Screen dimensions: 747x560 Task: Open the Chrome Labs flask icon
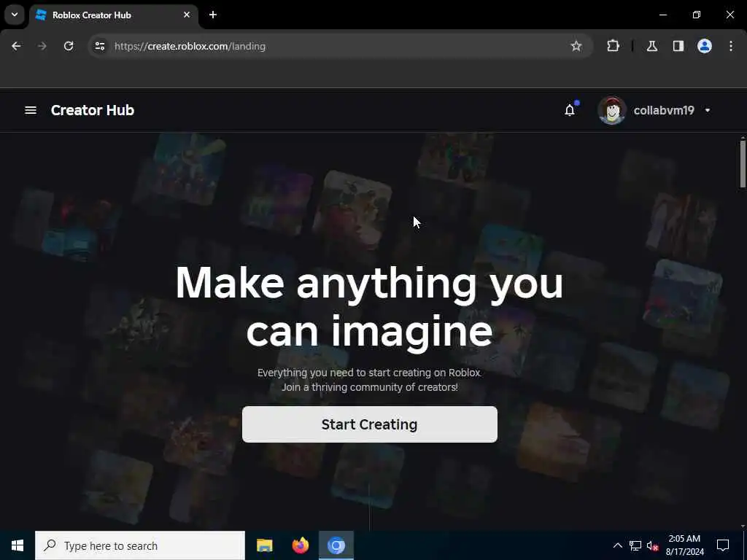point(652,46)
